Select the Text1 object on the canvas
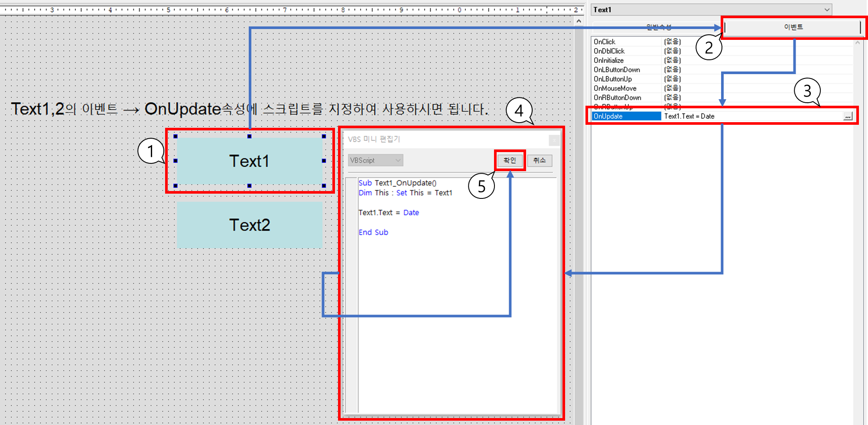The height and width of the screenshot is (425, 868). pos(249,161)
